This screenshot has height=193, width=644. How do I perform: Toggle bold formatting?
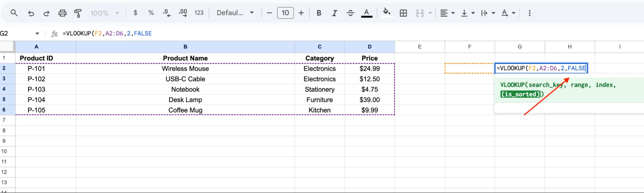point(319,13)
